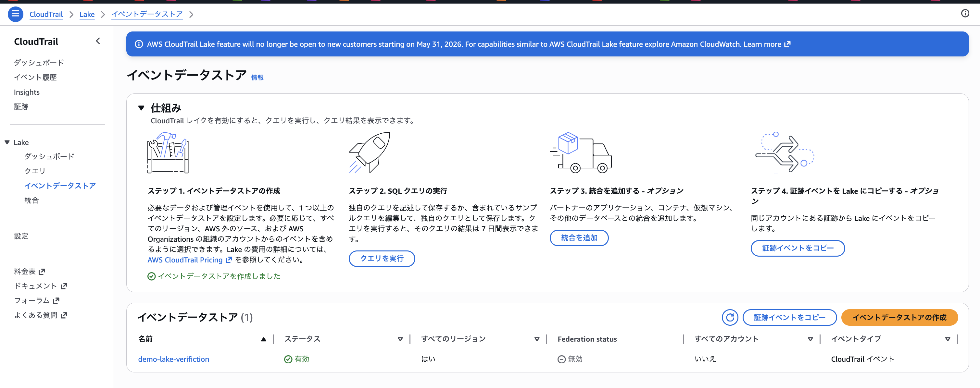Image resolution: width=980 pixels, height=388 pixels.
Task: Click the external link icon next to 料金表
Action: pos(42,272)
